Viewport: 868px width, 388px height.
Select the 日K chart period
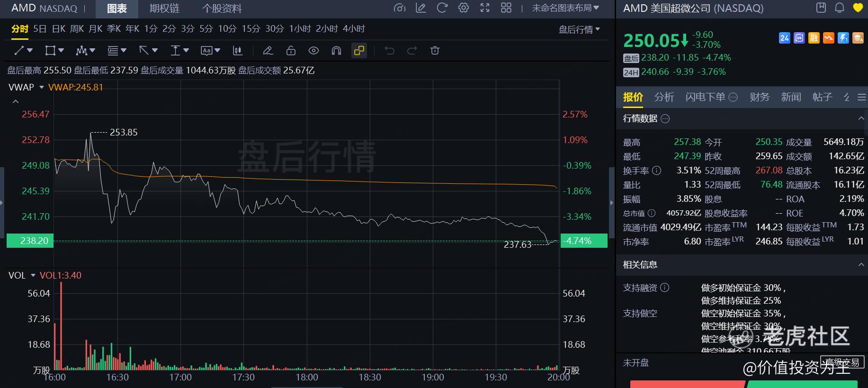59,29
